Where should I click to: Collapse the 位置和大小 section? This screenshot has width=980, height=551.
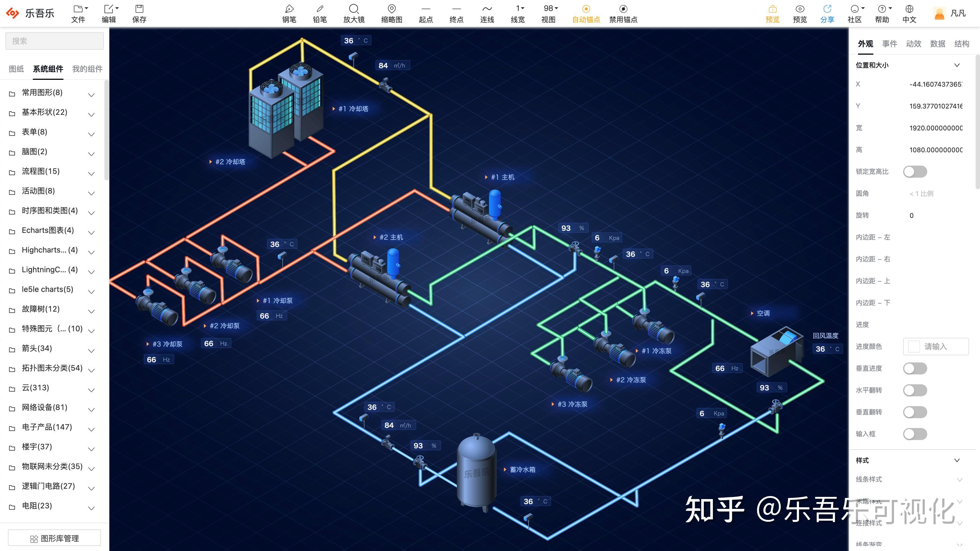pyautogui.click(x=957, y=65)
